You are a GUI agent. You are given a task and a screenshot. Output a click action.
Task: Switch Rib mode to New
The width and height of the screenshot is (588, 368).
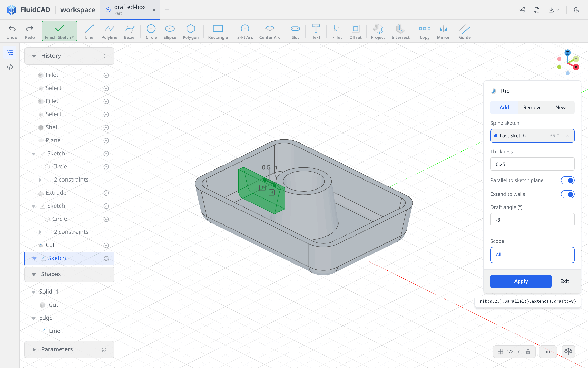click(560, 107)
